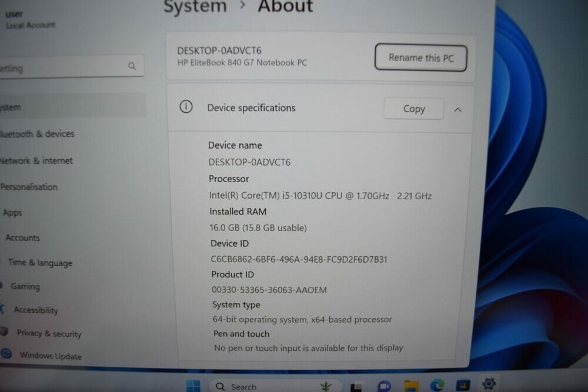Open the Apps settings category
The height and width of the screenshot is (392, 588).
[x=12, y=213]
